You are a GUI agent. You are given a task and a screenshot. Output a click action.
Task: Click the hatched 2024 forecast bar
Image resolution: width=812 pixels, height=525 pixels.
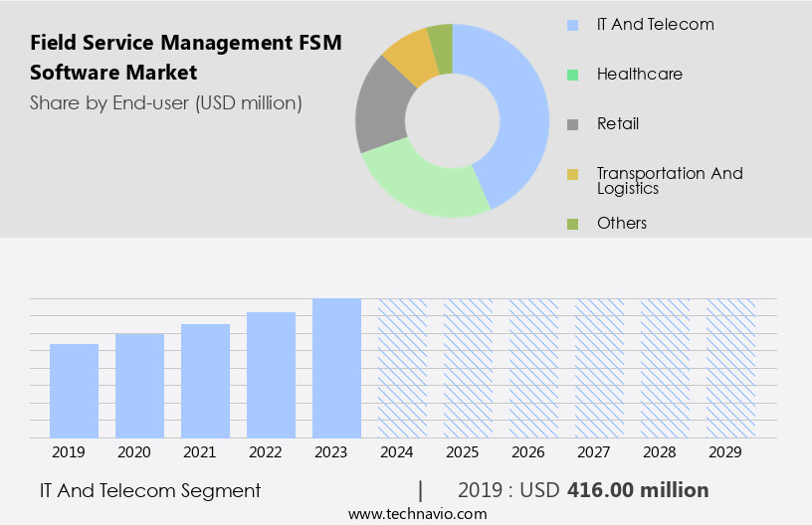(402, 368)
